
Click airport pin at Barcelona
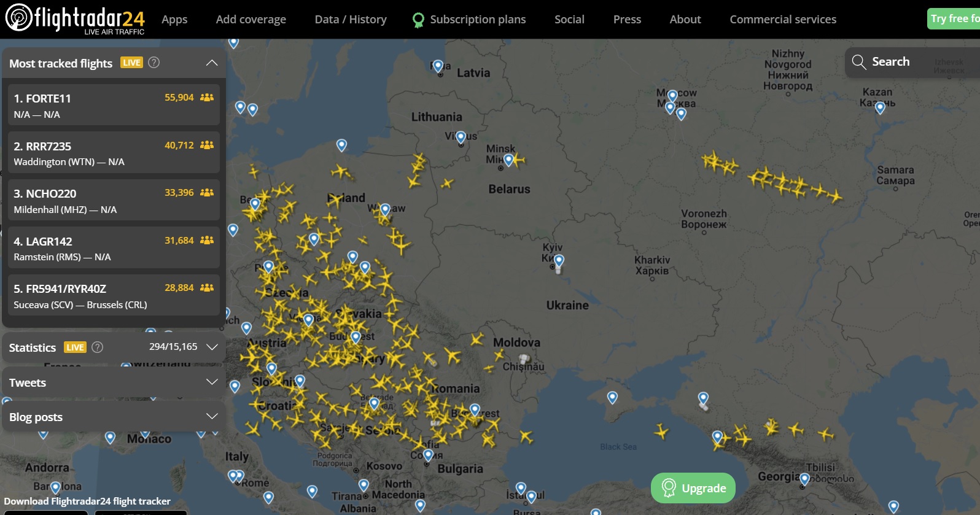(55, 487)
